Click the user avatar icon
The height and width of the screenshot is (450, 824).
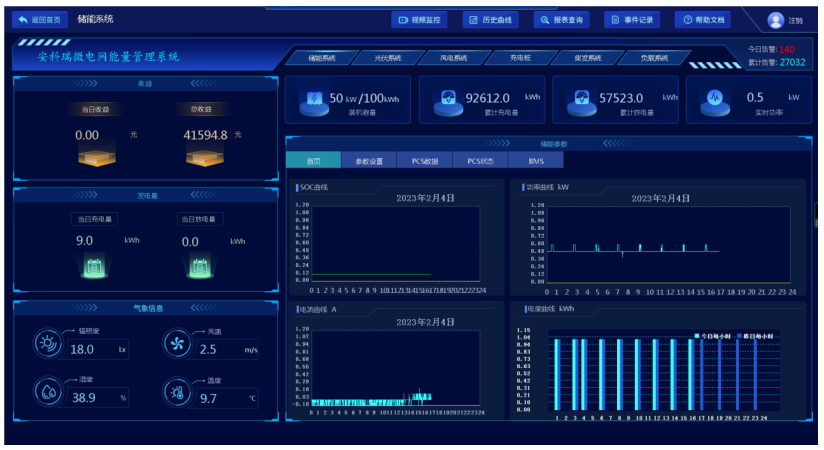(x=775, y=20)
